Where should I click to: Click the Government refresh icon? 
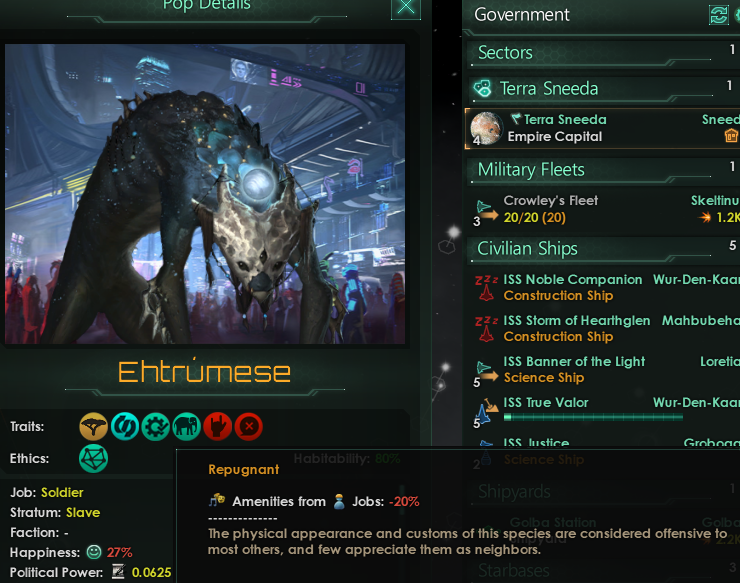(718, 15)
